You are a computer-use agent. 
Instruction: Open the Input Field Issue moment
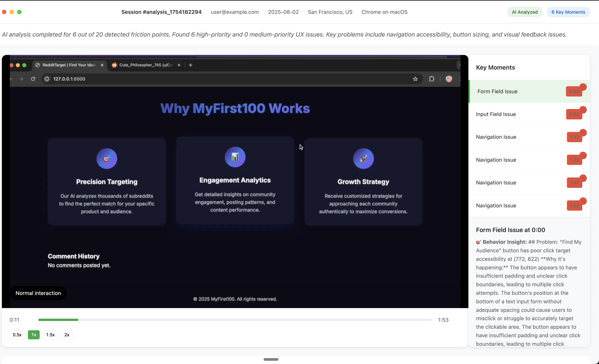496,114
